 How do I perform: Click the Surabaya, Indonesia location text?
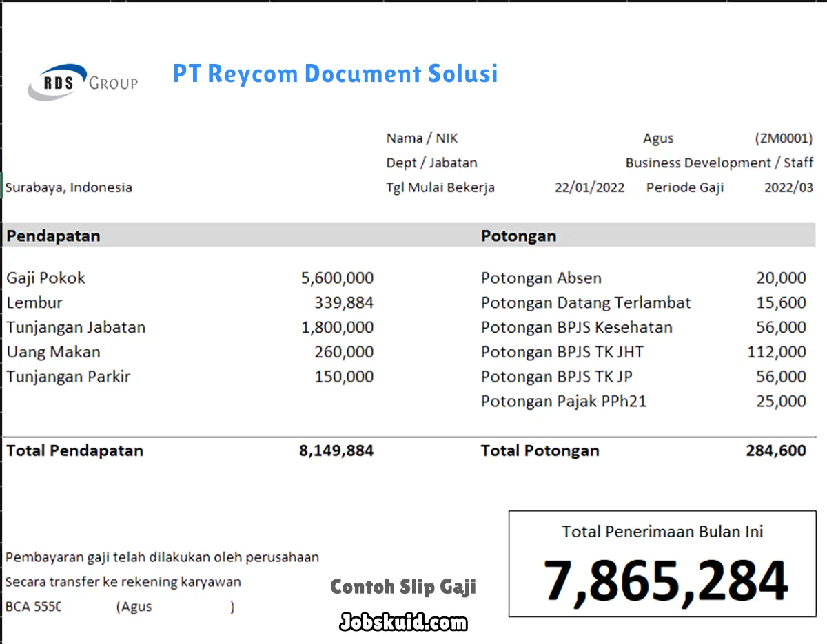pos(68,187)
